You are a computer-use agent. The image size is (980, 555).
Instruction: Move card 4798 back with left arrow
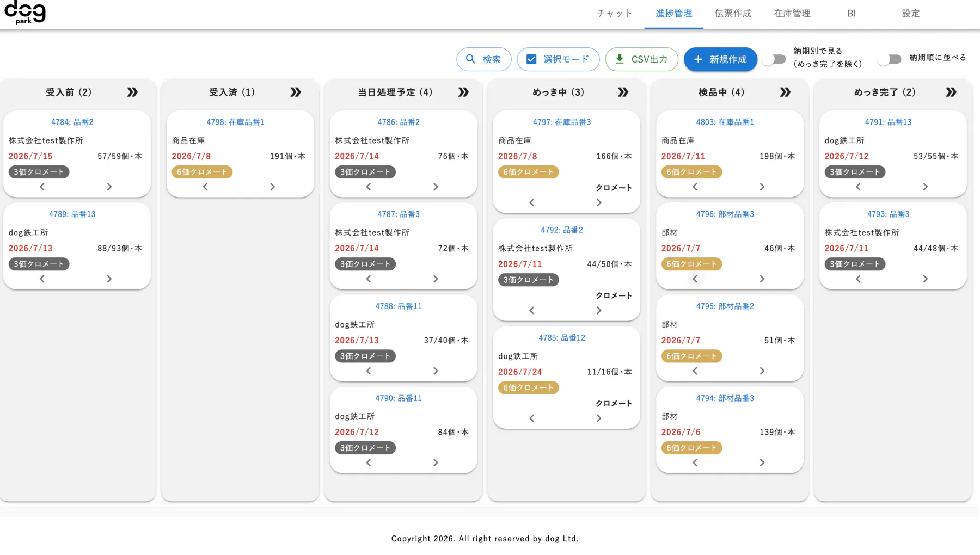click(x=205, y=187)
